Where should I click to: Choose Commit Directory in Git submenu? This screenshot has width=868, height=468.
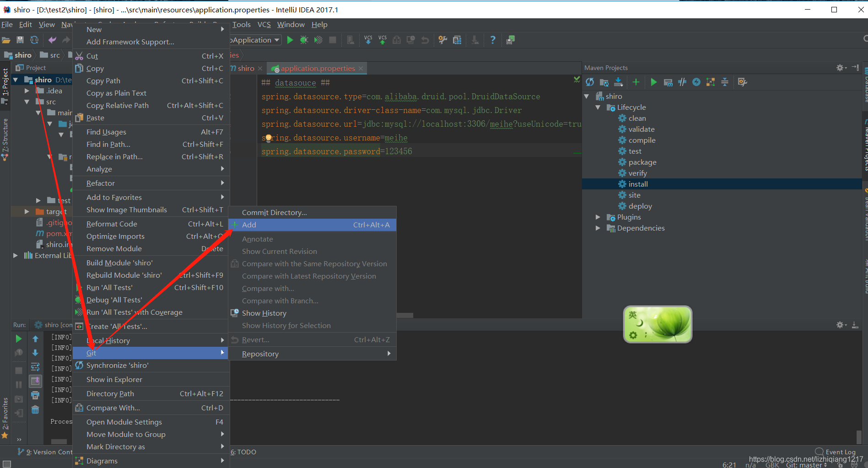313,213
